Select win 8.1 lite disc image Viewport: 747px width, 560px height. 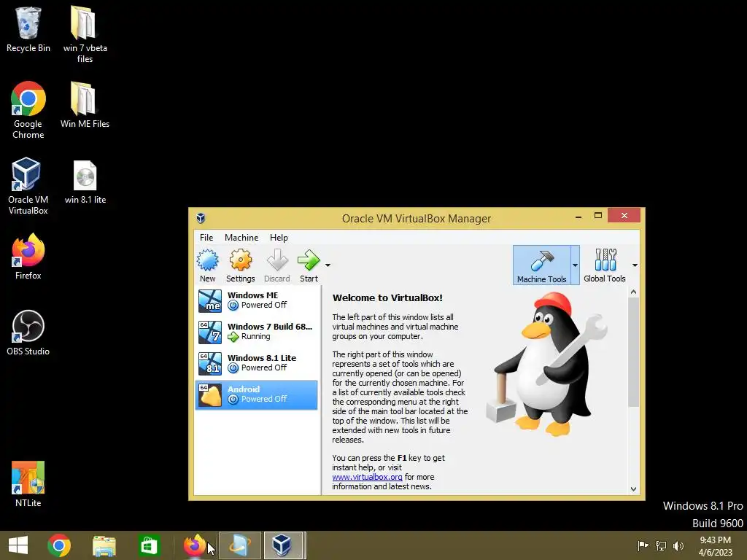coord(85,182)
